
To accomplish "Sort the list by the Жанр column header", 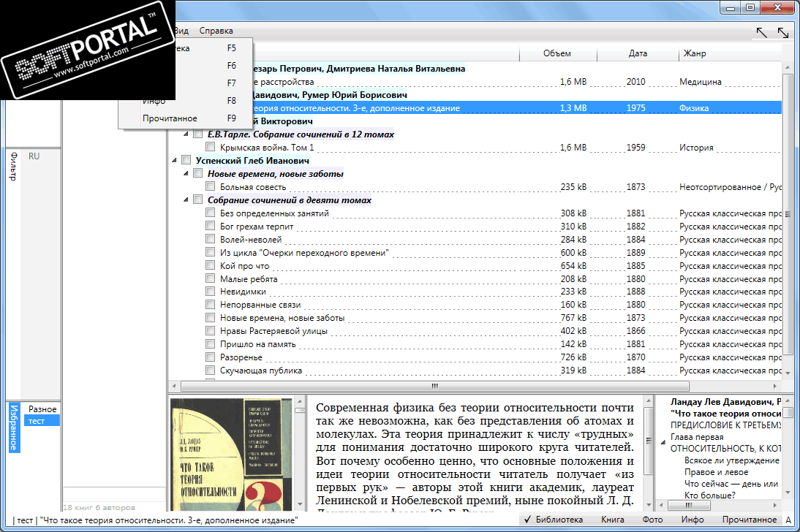I will coord(730,53).
